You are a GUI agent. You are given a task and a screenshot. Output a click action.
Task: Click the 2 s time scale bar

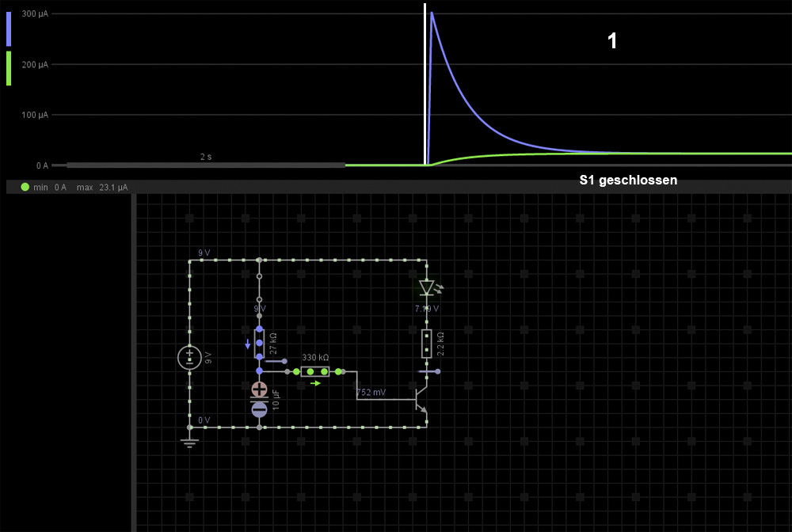click(x=205, y=165)
